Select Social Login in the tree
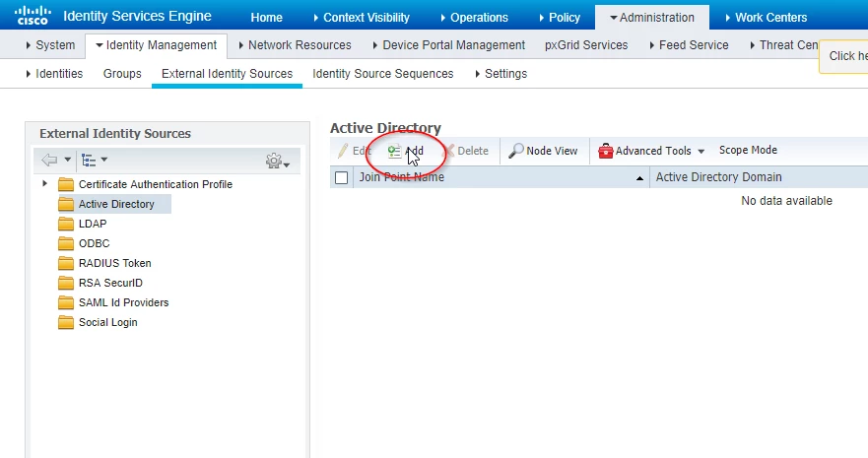The height and width of the screenshot is (458, 868). tap(108, 322)
